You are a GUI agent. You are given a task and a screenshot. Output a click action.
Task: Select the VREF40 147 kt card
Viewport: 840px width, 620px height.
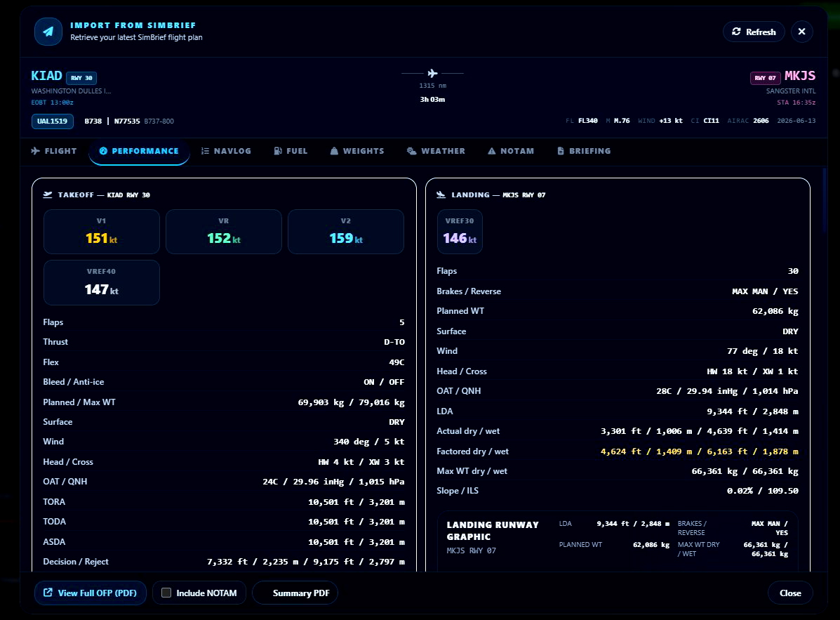point(102,282)
